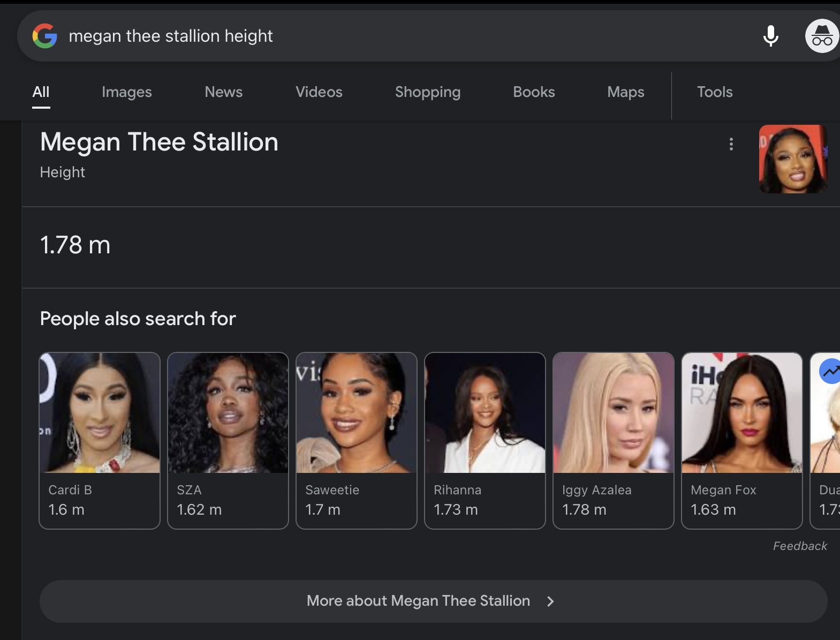Image resolution: width=840 pixels, height=640 pixels.
Task: Click Iggy Azalea's 1.78 m height
Action: [x=584, y=510]
